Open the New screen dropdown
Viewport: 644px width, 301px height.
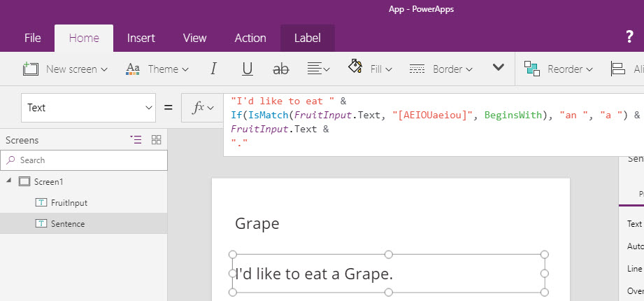coord(65,69)
